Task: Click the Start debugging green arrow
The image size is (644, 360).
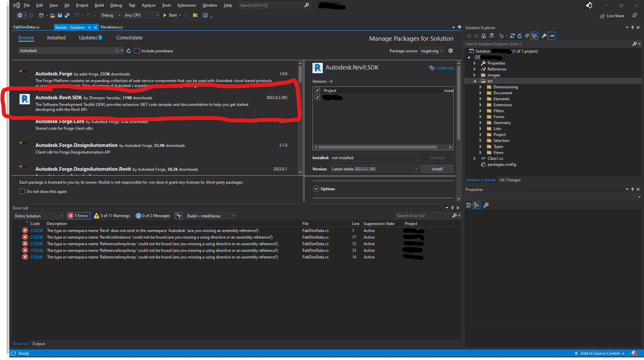Action: tap(164, 15)
